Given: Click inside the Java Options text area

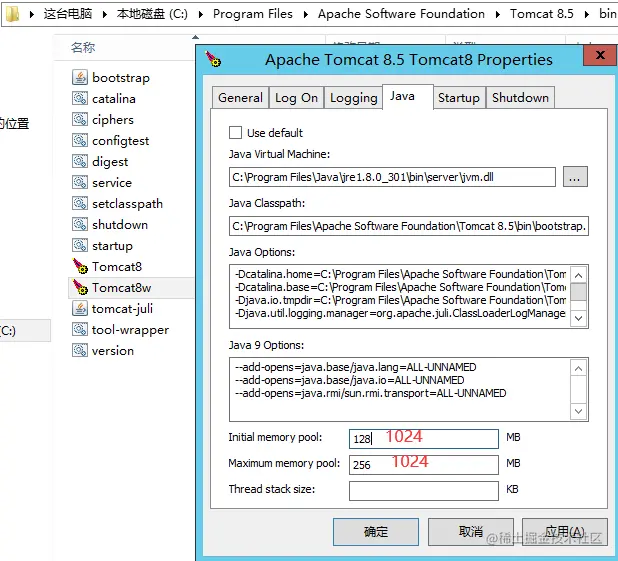Looking at the screenshot, I should tap(400, 296).
